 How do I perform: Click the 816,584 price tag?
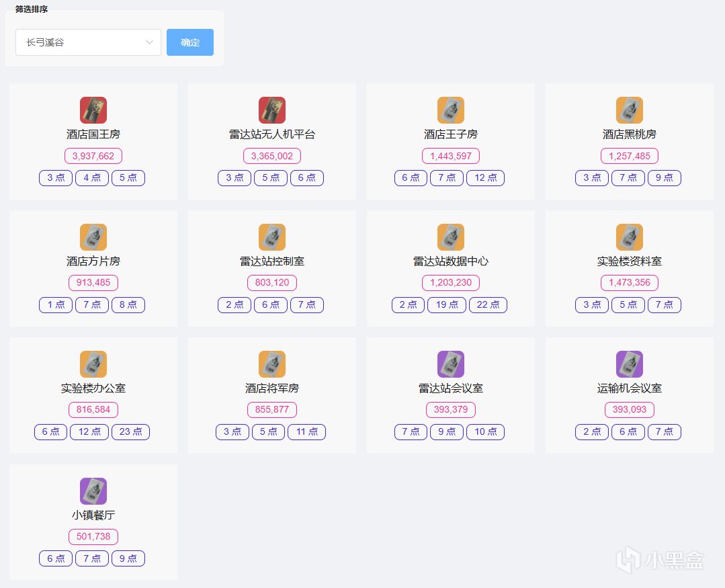pyautogui.click(x=93, y=409)
